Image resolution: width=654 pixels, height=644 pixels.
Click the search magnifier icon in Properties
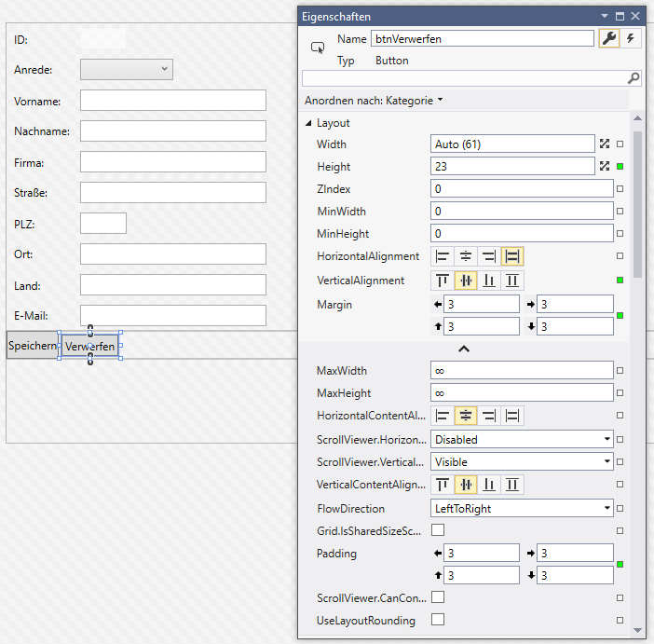[x=634, y=78]
